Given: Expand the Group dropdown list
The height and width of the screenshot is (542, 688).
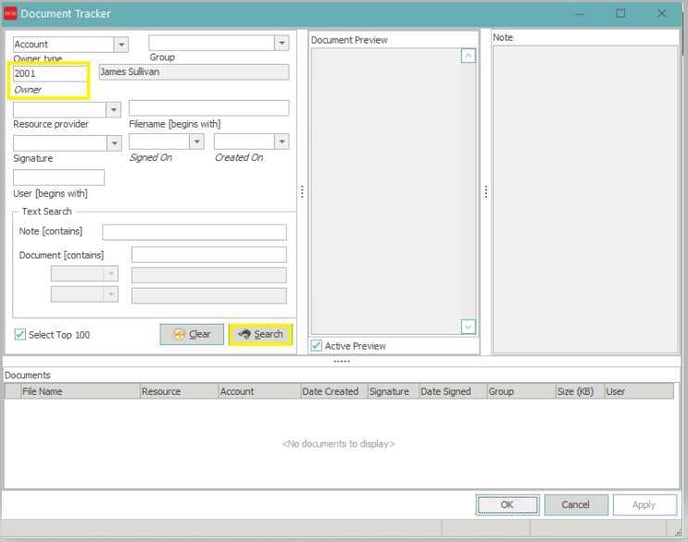Looking at the screenshot, I should coord(282,43).
